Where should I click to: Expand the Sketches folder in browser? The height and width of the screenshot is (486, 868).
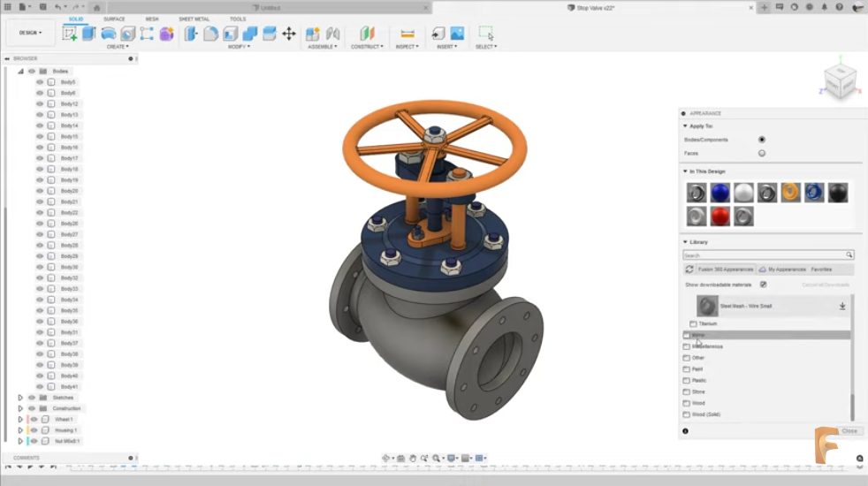click(20, 398)
